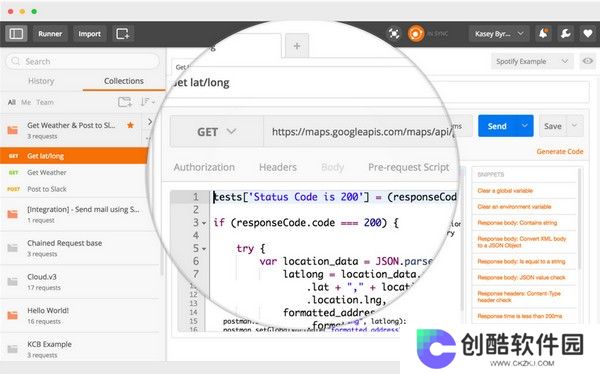Switch to the History tab
600x374 pixels.
[x=41, y=81]
